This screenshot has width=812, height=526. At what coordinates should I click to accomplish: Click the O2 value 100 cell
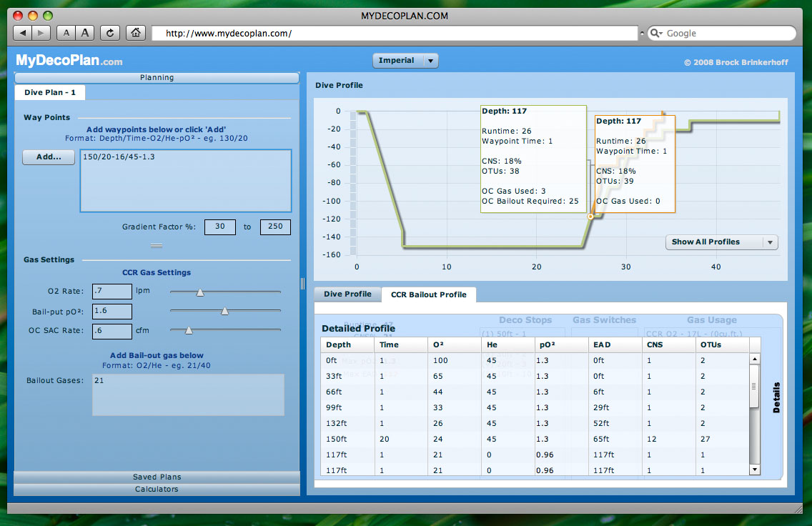coord(455,360)
